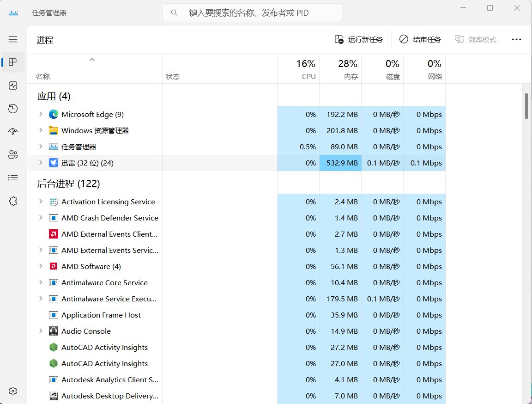Click the Audio Console headphone icon
Screen dimensions: 532x404
click(53, 331)
